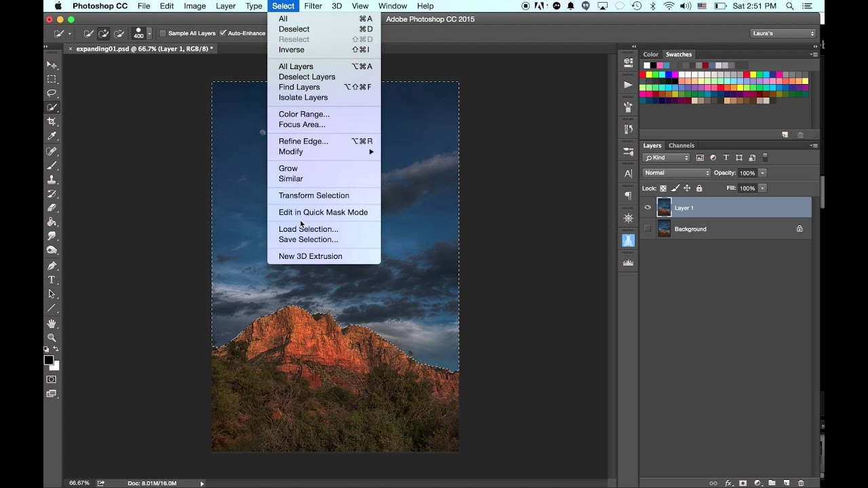Image resolution: width=868 pixels, height=488 pixels.
Task: Uncheck the Auto-Enhance checkbox
Action: pos(223,33)
